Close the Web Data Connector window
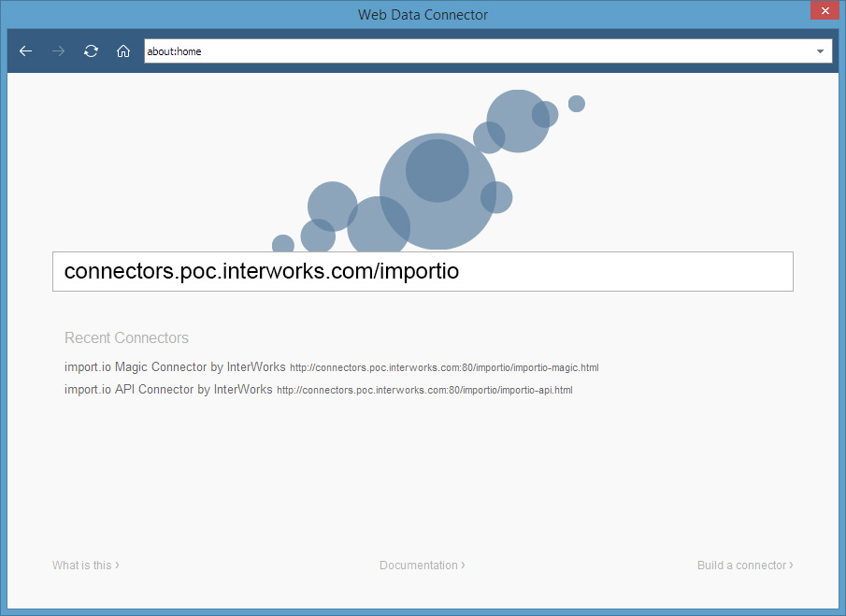 (x=824, y=11)
